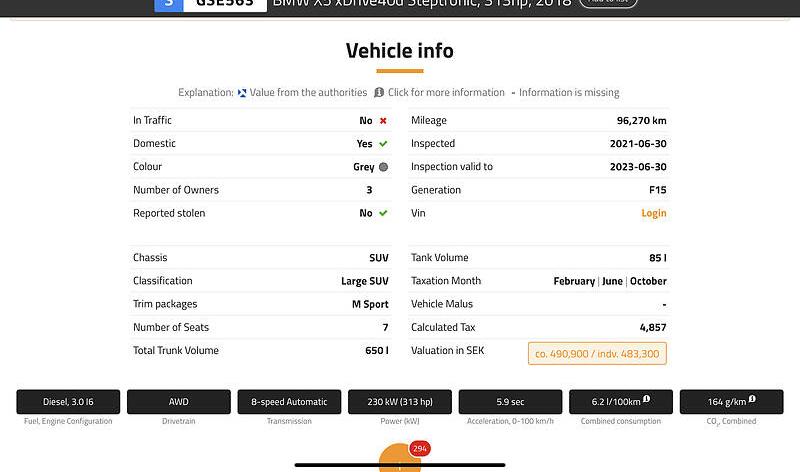The image size is (800, 472).
Task: Click the Vehicle info heading
Action: [x=399, y=51]
